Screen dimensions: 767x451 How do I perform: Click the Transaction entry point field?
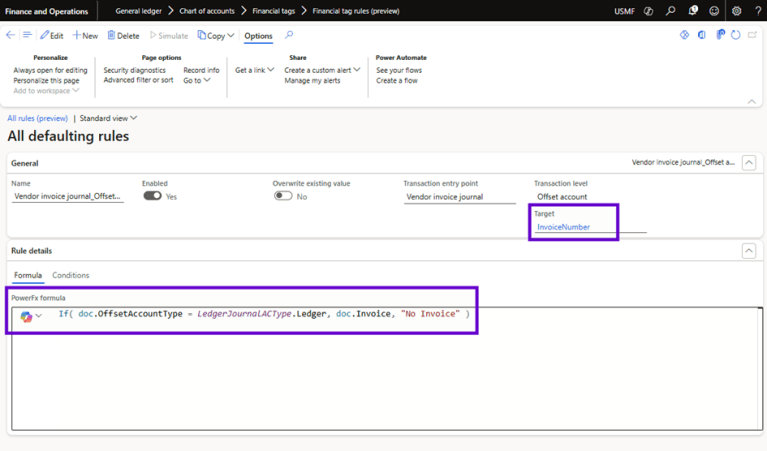pyautogui.click(x=460, y=197)
